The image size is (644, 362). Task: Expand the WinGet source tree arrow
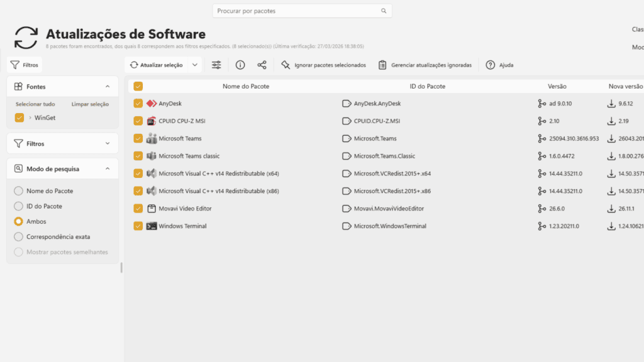coord(30,118)
